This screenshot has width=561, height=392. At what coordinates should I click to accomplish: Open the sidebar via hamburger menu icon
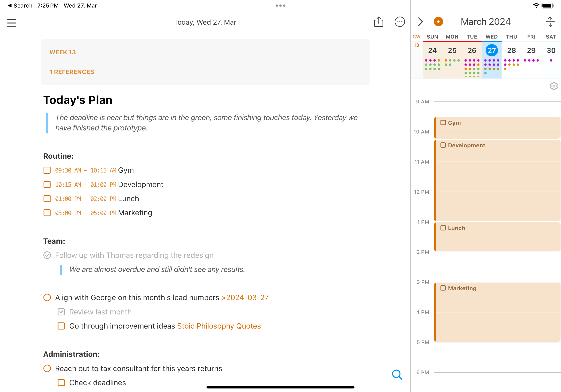[x=11, y=23]
